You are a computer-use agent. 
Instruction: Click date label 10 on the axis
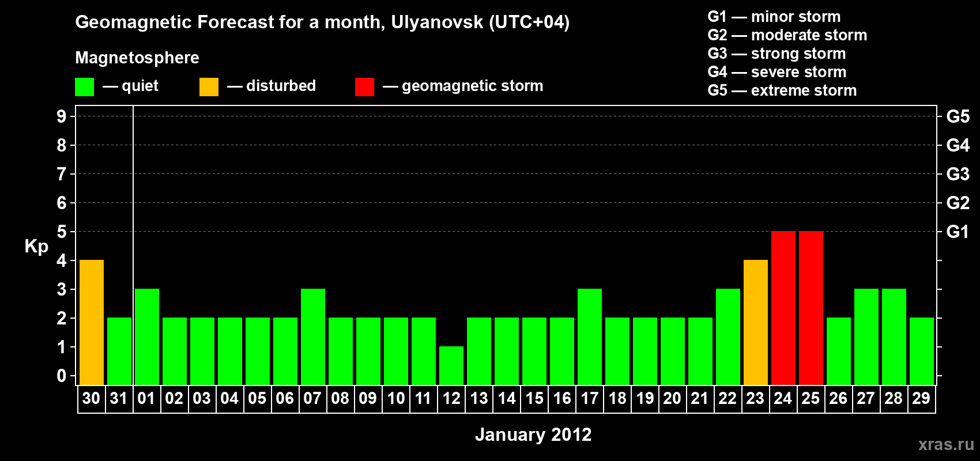[395, 398]
